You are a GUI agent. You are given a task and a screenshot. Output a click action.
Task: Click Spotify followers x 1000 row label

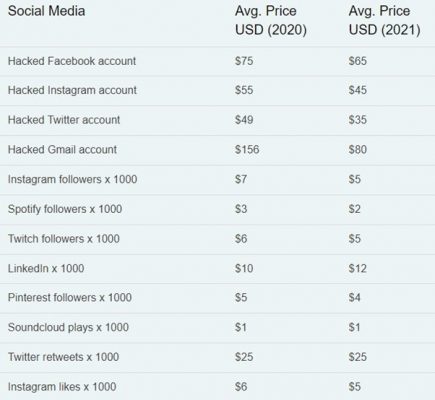pos(65,209)
